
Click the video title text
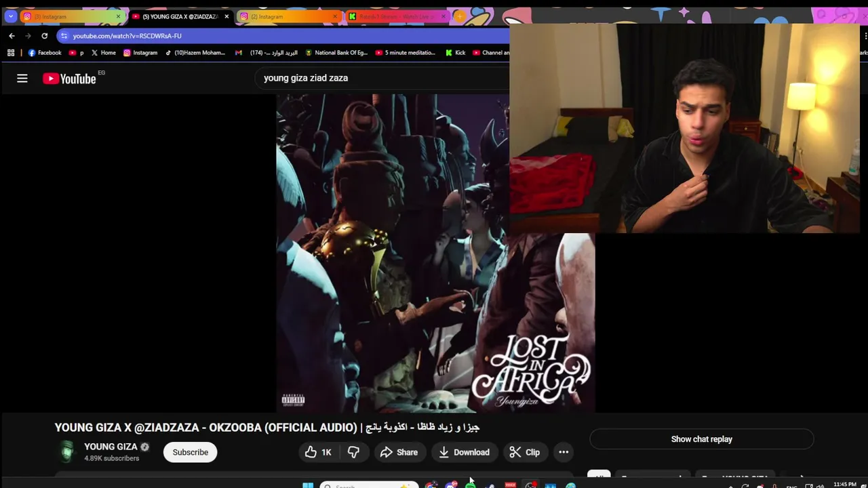[267, 428]
